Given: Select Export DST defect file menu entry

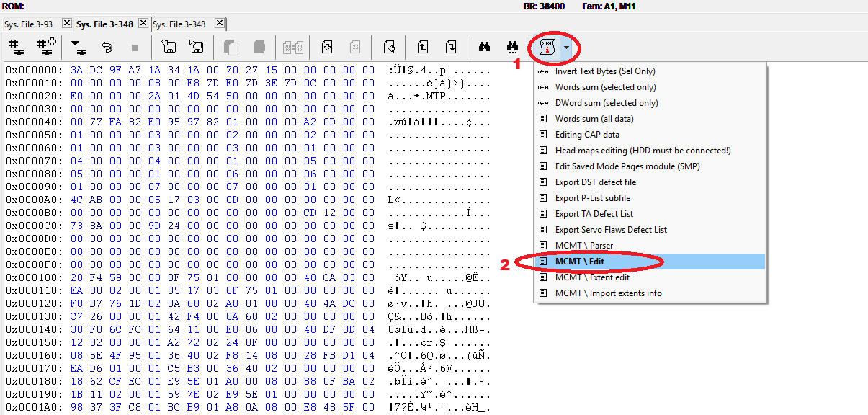Looking at the screenshot, I should pos(596,182).
